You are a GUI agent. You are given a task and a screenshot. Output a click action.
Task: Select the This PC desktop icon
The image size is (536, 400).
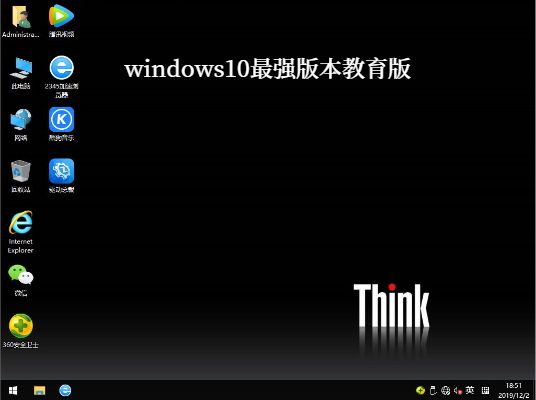[x=21, y=73]
